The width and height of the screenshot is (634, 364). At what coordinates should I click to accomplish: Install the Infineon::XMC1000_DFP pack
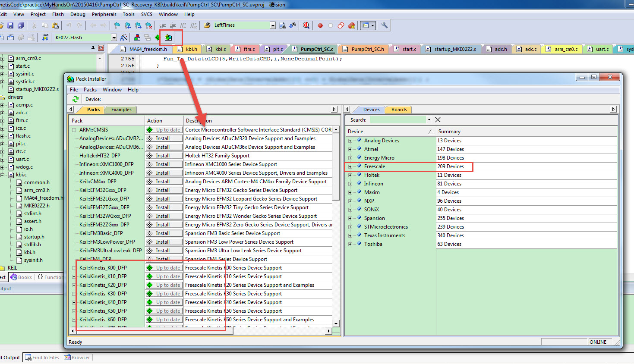164,164
